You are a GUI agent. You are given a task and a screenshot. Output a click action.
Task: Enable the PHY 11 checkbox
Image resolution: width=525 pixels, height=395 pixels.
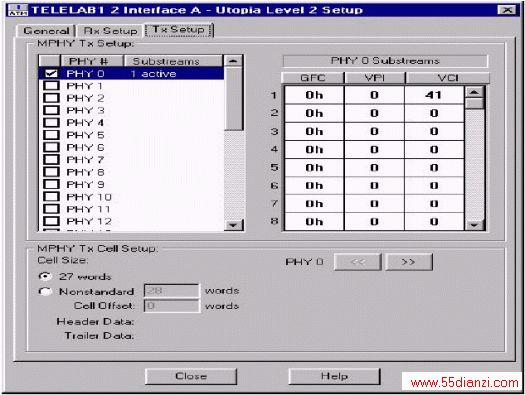pos(51,209)
